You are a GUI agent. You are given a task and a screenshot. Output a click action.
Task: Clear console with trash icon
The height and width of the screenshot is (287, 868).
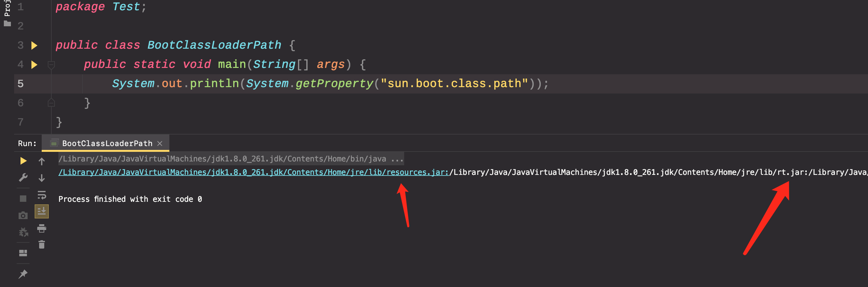[x=42, y=245]
